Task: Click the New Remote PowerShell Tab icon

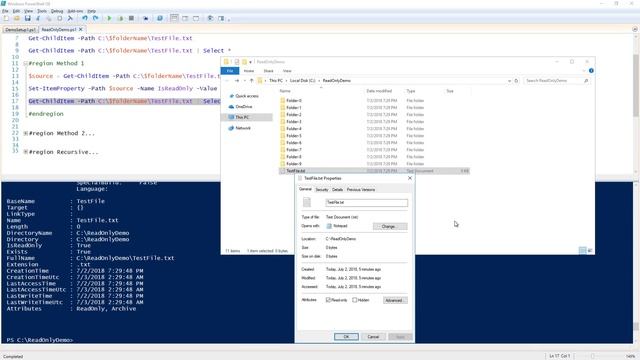Action: pos(145,18)
